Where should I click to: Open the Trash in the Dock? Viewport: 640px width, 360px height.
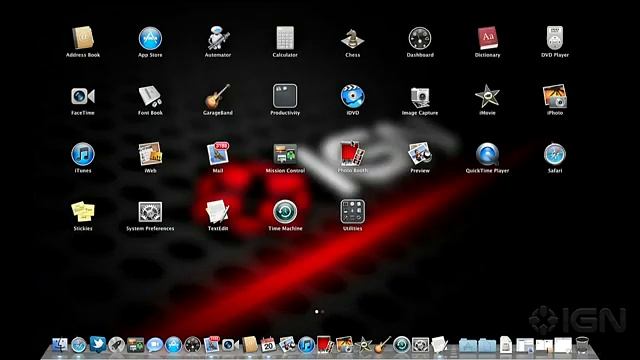(x=582, y=345)
